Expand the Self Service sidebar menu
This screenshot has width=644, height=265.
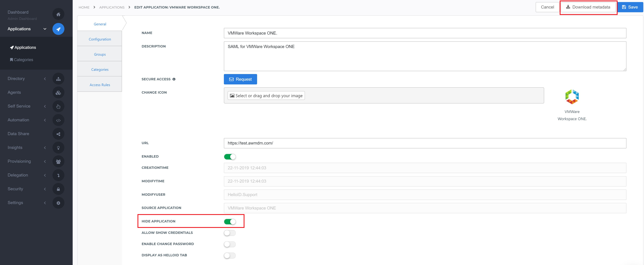point(45,106)
